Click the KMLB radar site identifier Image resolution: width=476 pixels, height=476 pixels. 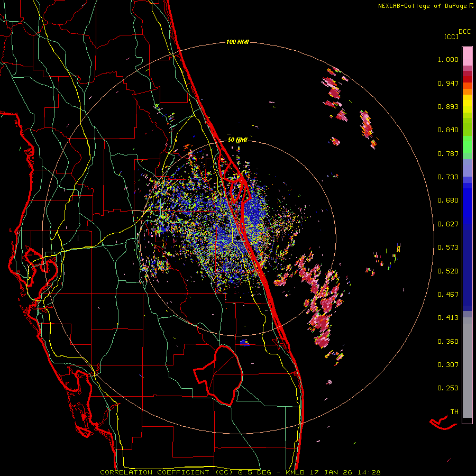(x=296, y=472)
